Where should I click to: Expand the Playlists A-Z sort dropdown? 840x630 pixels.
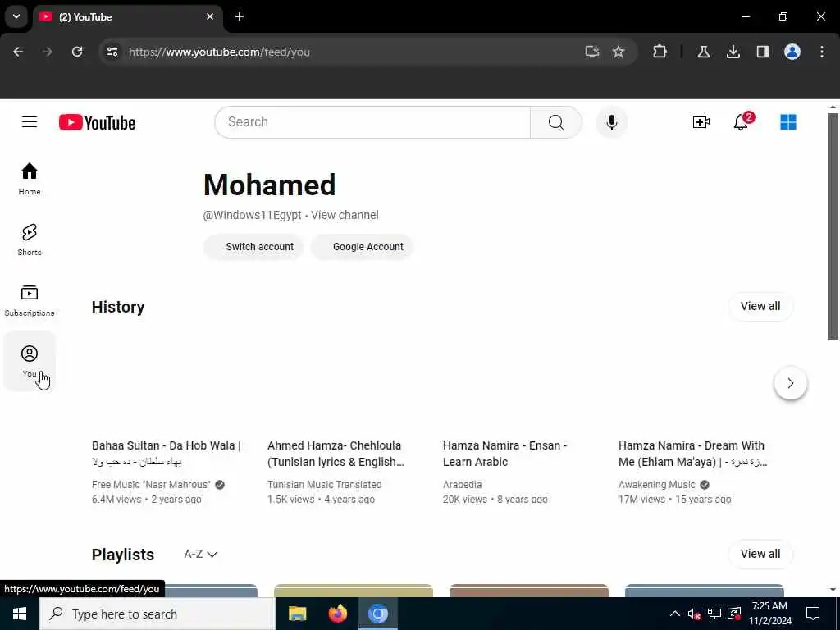(200, 554)
